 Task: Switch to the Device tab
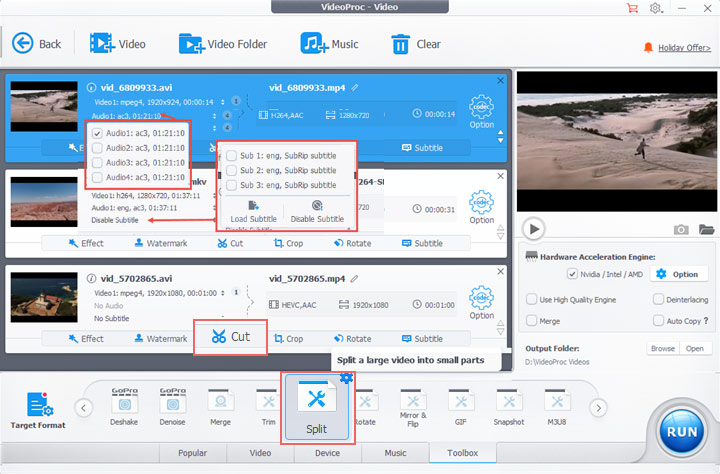327,453
